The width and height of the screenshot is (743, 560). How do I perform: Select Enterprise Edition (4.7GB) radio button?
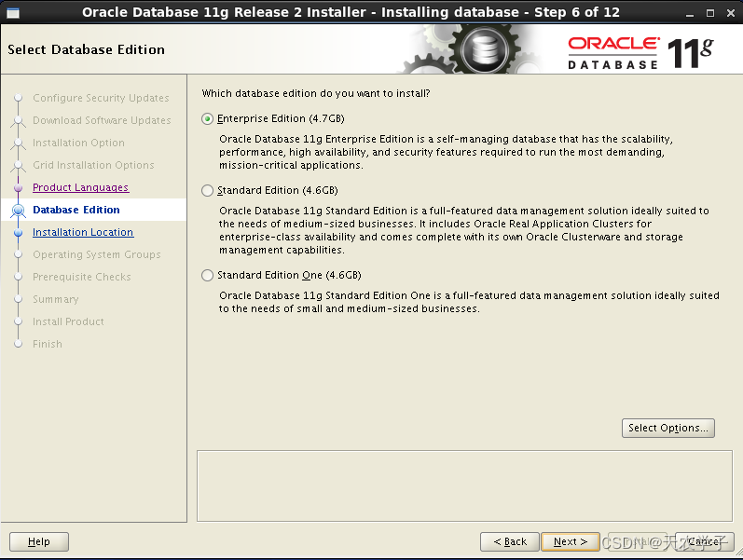click(x=207, y=118)
